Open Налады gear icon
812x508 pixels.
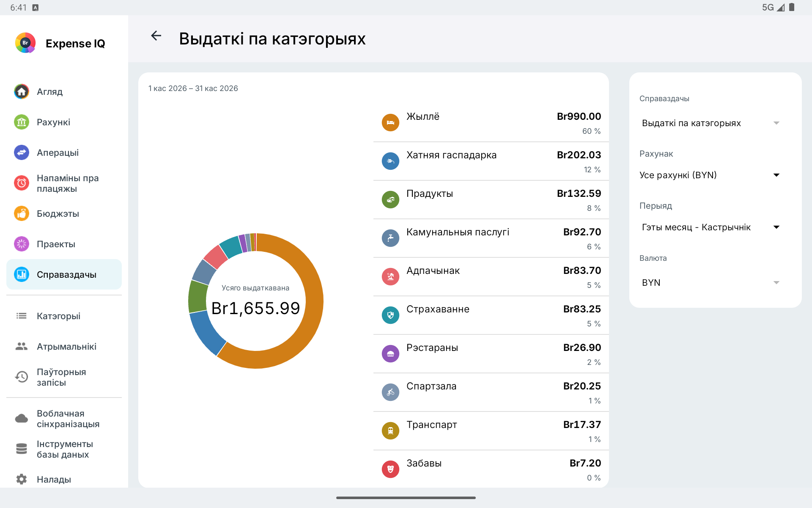(x=22, y=479)
